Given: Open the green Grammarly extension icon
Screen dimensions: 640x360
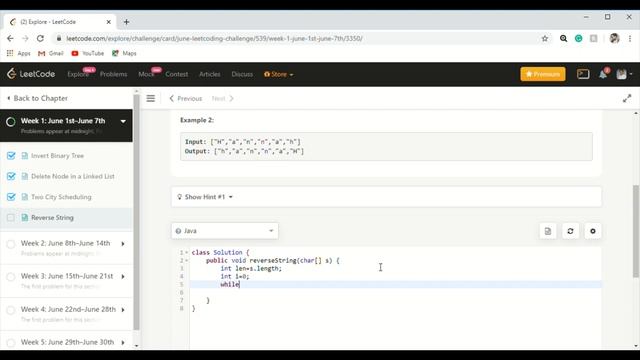Looking at the screenshot, I should pyautogui.click(x=578, y=38).
